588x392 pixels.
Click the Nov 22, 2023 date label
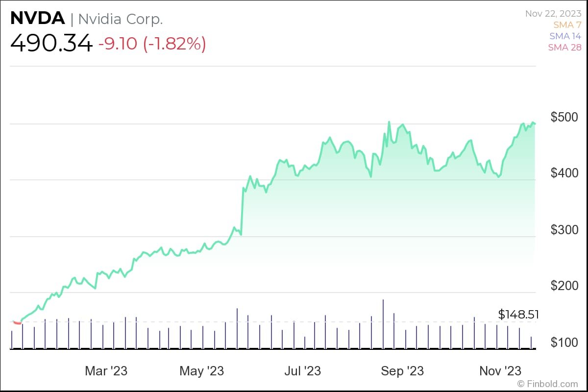point(554,14)
